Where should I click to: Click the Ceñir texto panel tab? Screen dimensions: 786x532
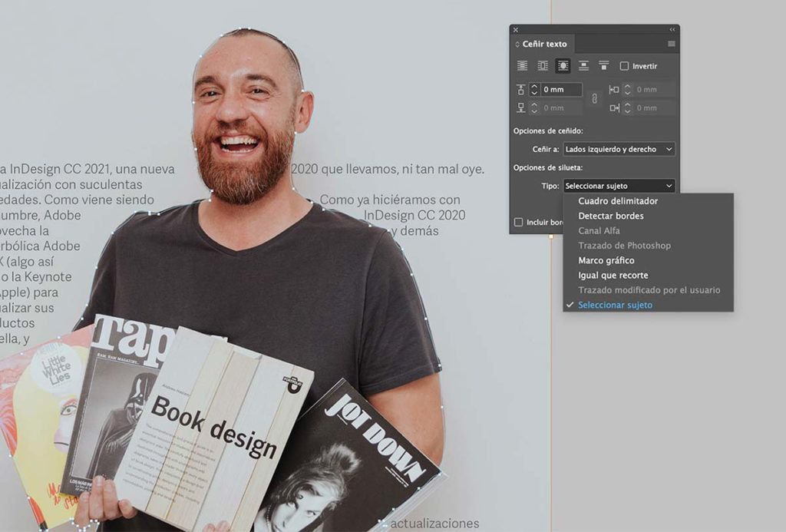544,44
